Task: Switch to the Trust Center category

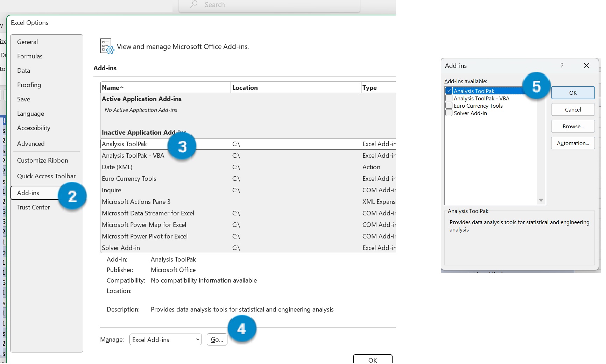Action: click(x=34, y=207)
